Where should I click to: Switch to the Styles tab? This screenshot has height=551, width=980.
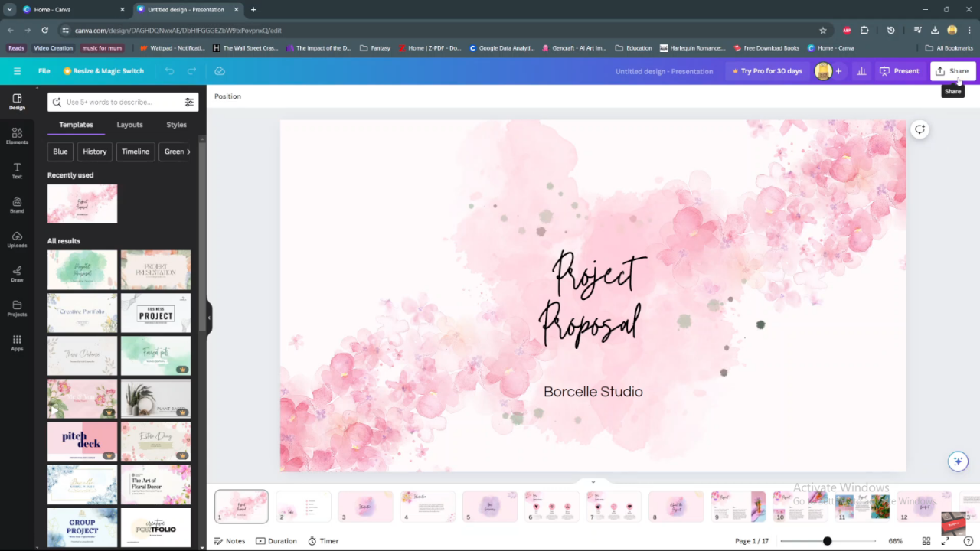(176, 125)
